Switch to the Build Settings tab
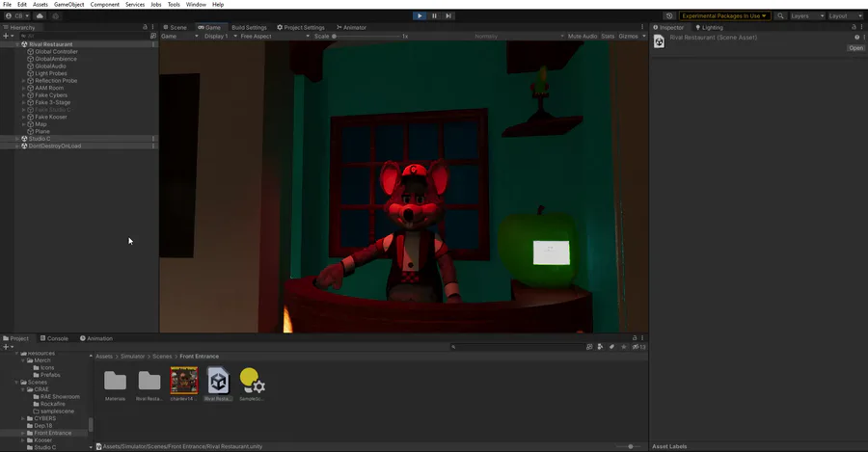 pyautogui.click(x=249, y=27)
